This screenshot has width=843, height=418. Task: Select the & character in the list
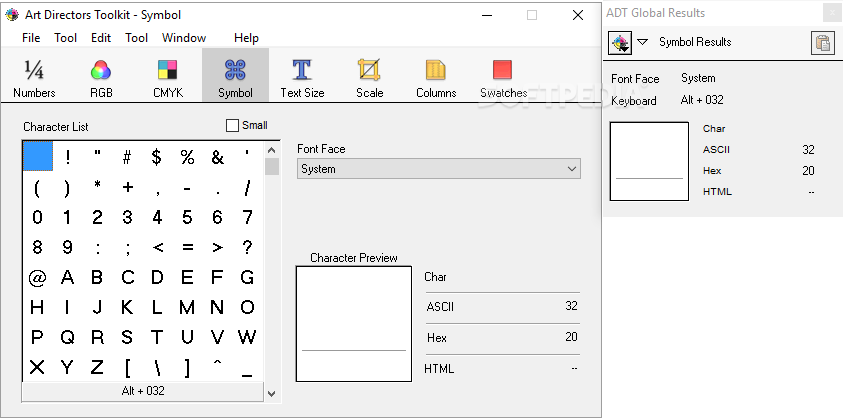tap(217, 157)
